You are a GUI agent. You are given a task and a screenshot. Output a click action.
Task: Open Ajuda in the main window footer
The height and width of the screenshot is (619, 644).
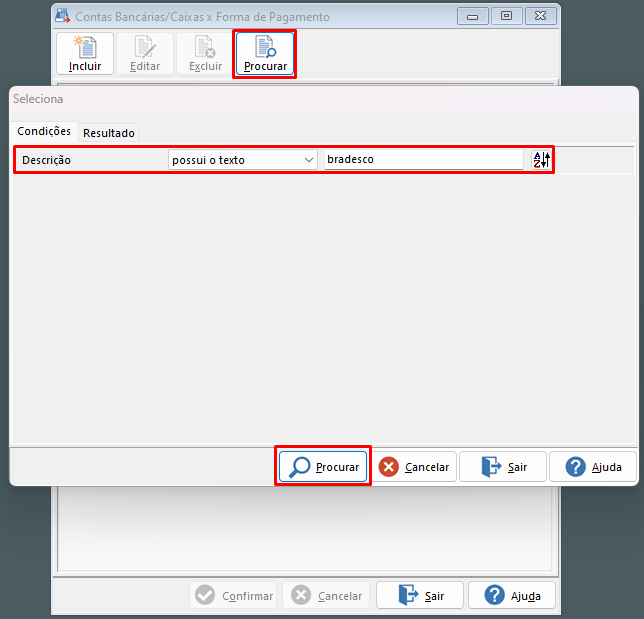pyautogui.click(x=512, y=595)
